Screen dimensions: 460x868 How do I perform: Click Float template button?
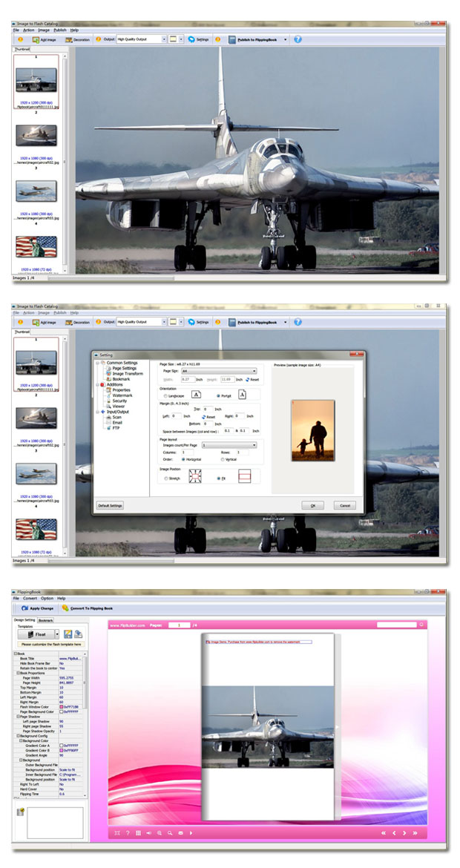[36, 634]
